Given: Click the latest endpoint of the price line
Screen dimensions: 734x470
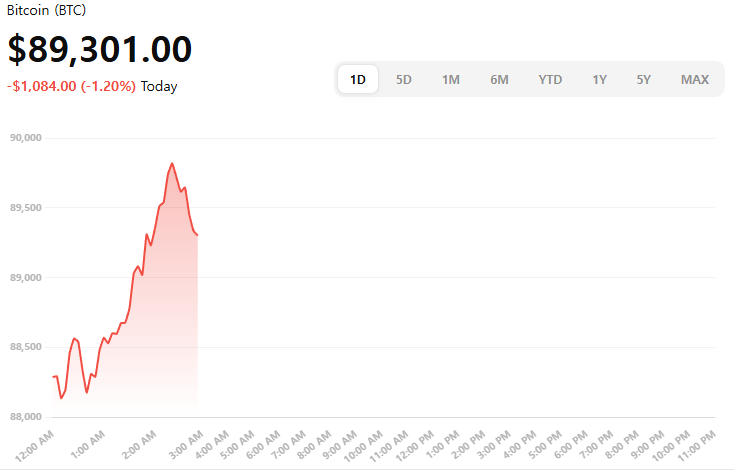Looking at the screenshot, I should click(197, 235).
